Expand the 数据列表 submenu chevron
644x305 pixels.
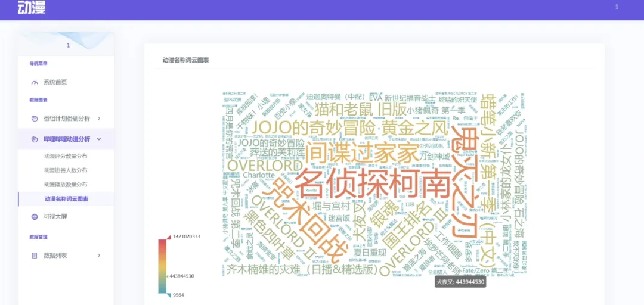(99, 256)
